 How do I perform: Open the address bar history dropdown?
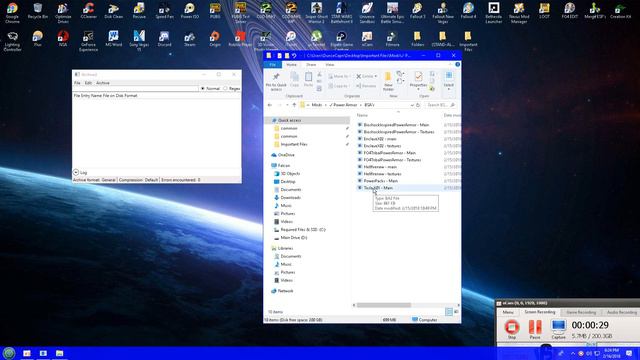pos(412,105)
